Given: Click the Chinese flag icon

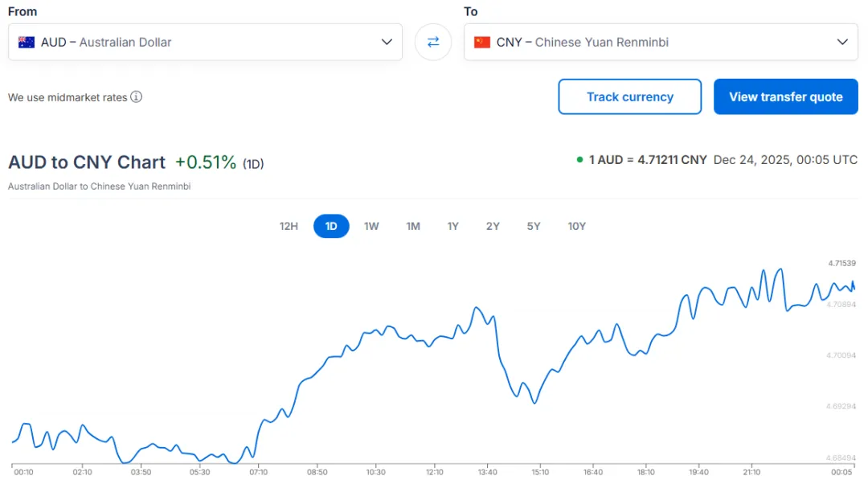Looking at the screenshot, I should 482,42.
